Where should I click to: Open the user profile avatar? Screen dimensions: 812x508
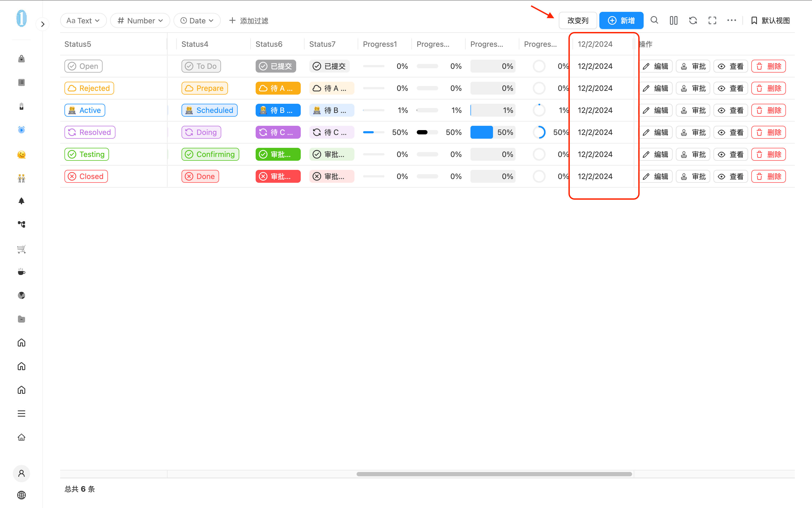click(21, 473)
